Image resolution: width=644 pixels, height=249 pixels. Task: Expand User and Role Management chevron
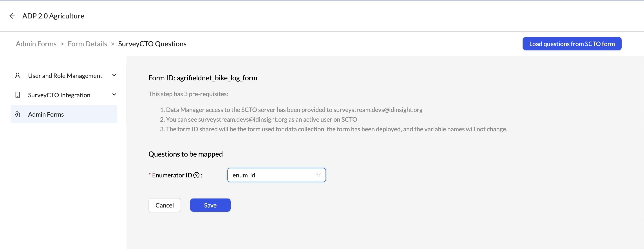coord(114,75)
